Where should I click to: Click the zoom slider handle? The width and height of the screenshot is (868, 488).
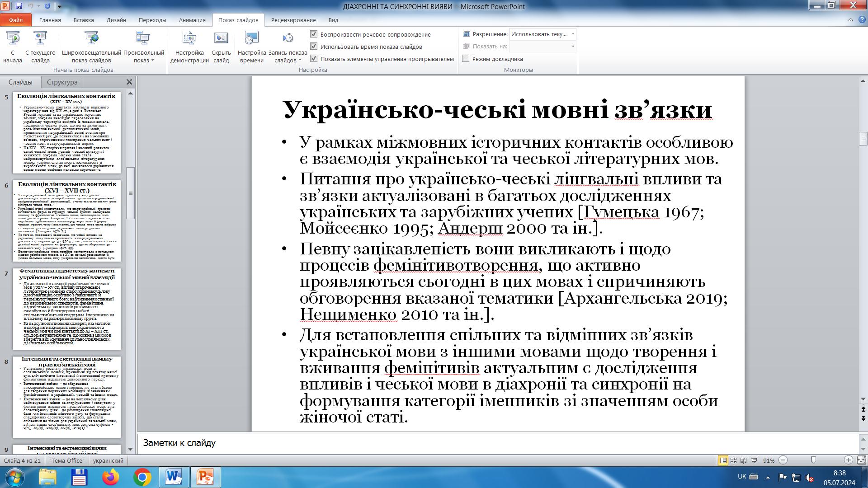813,460
